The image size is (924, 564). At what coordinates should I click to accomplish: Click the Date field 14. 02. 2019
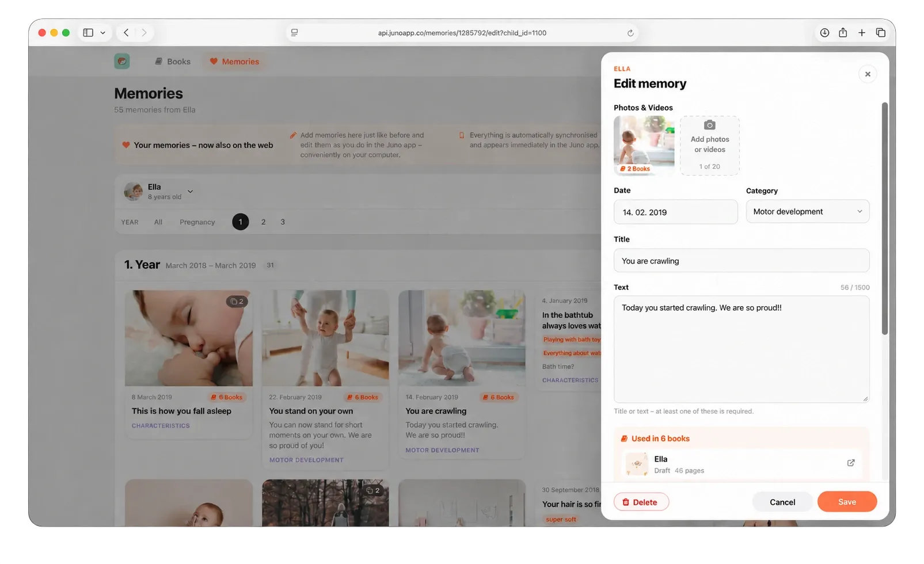(675, 212)
